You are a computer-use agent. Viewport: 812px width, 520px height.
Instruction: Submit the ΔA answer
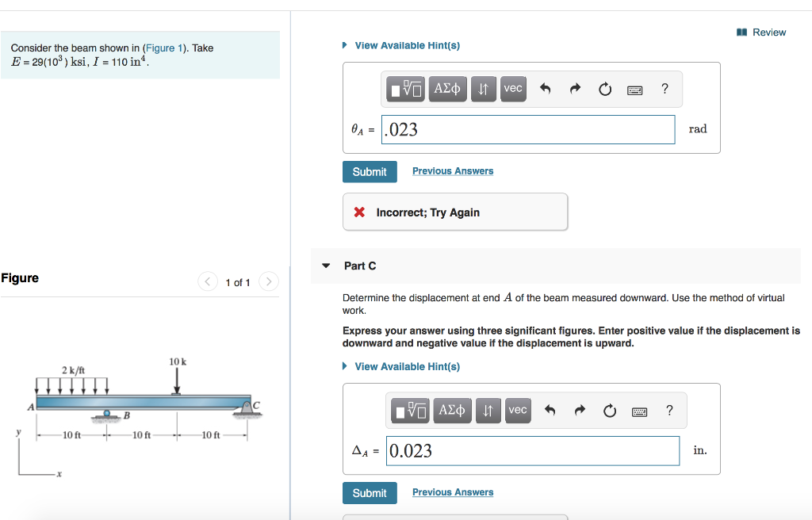click(370, 493)
